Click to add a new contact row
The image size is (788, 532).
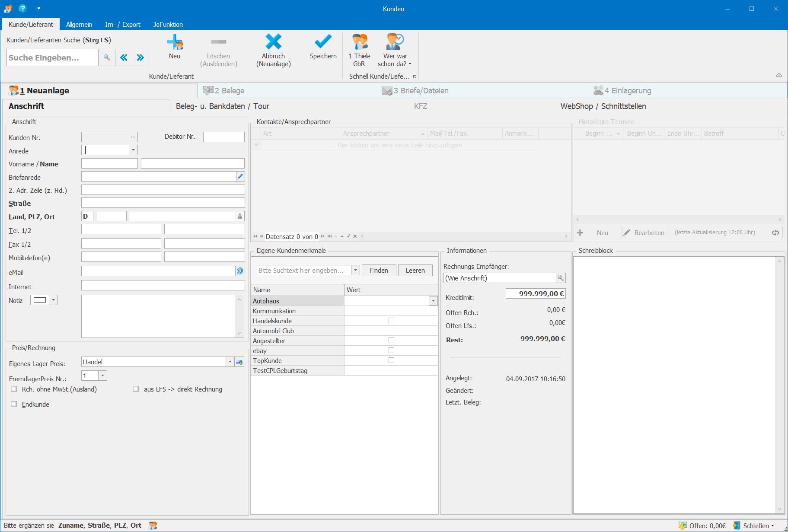point(399,145)
